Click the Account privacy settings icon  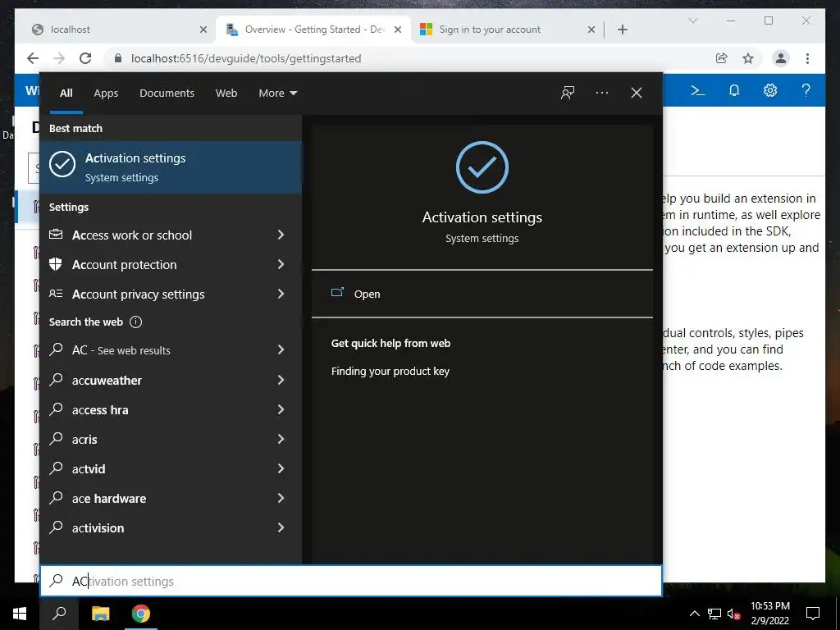(x=56, y=294)
